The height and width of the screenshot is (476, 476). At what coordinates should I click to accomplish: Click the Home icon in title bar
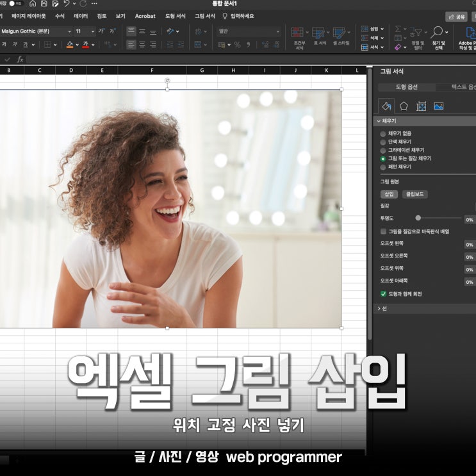[x=33, y=4]
